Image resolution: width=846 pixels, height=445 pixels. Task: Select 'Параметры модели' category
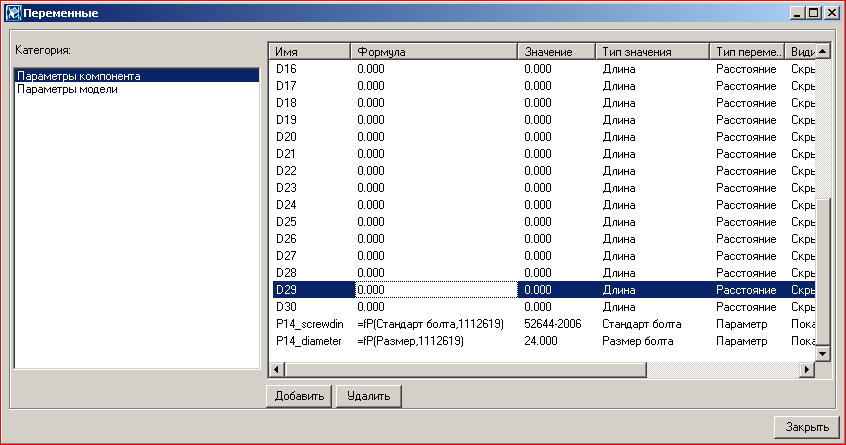pyautogui.click(x=67, y=89)
